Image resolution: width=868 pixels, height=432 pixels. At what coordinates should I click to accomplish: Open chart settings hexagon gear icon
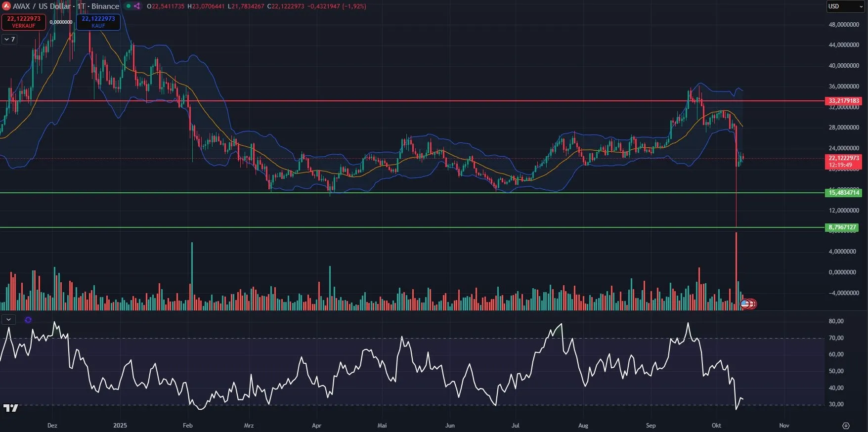click(846, 426)
